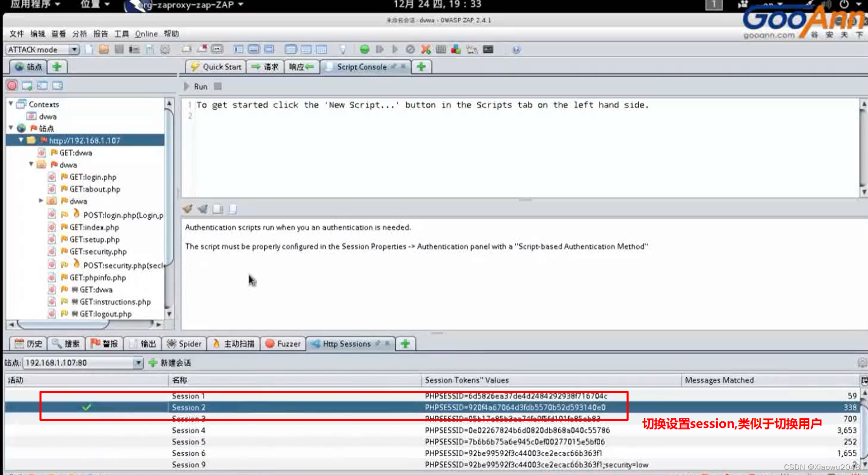Click the light bulb toolbar icon
The image size is (868, 475).
tap(343, 49)
